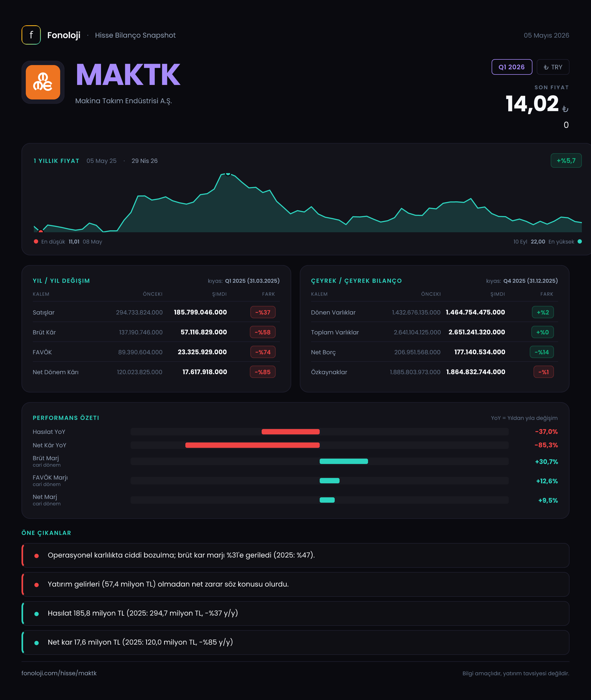Click the Dönen Varlıklar +%2 badge

(543, 312)
